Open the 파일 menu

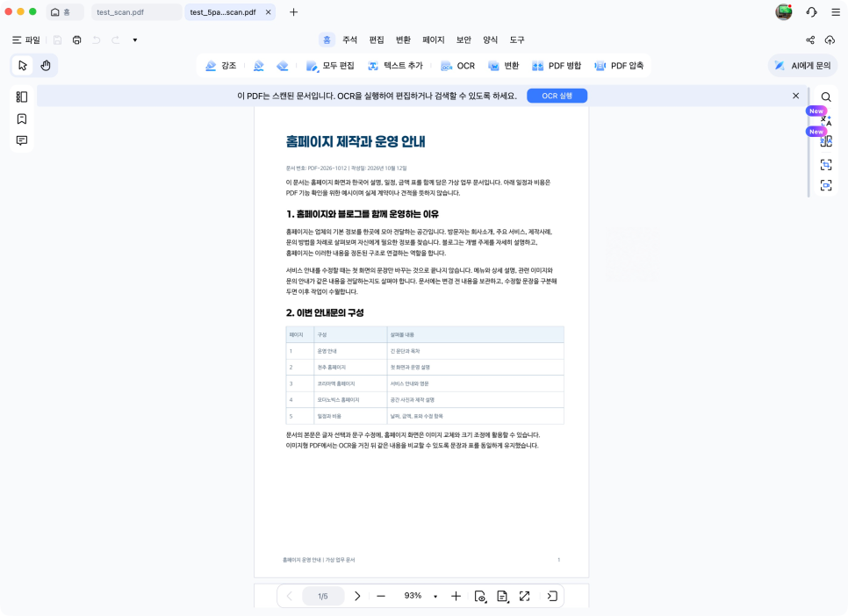click(26, 40)
